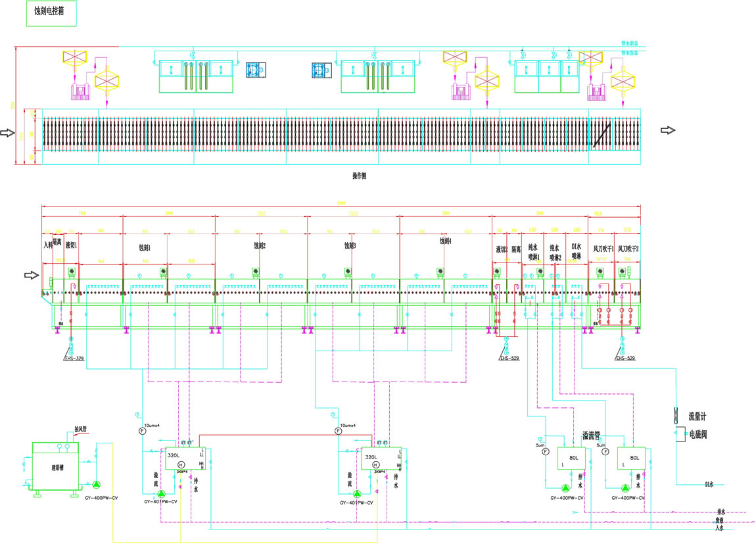Click the right 10umx4 filter F symbol
Image resolution: width=756 pixels, height=544 pixels.
[x=338, y=432]
